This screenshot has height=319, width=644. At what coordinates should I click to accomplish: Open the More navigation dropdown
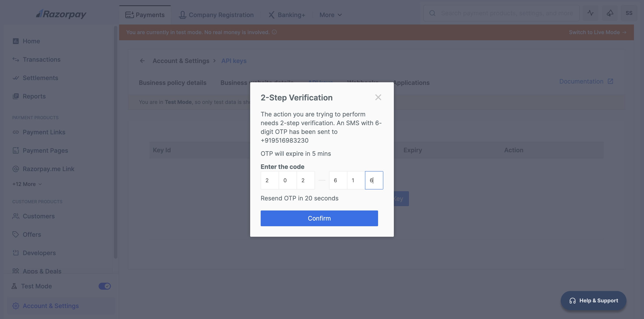(330, 15)
